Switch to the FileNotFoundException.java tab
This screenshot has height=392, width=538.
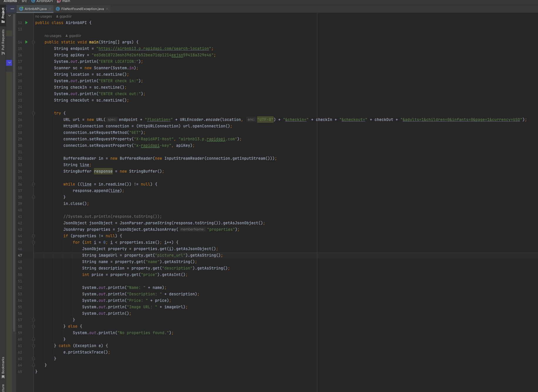point(82,9)
